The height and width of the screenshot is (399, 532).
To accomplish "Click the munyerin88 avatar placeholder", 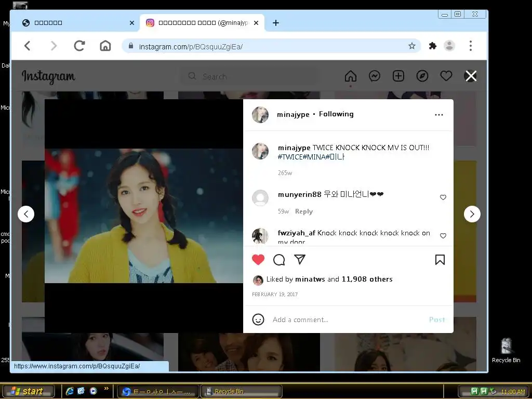I will pyautogui.click(x=260, y=198).
